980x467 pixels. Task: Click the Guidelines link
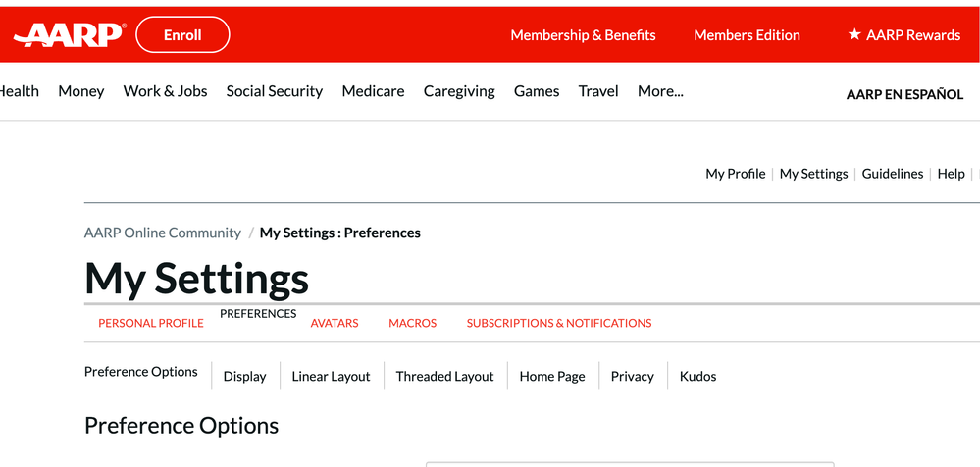click(892, 174)
